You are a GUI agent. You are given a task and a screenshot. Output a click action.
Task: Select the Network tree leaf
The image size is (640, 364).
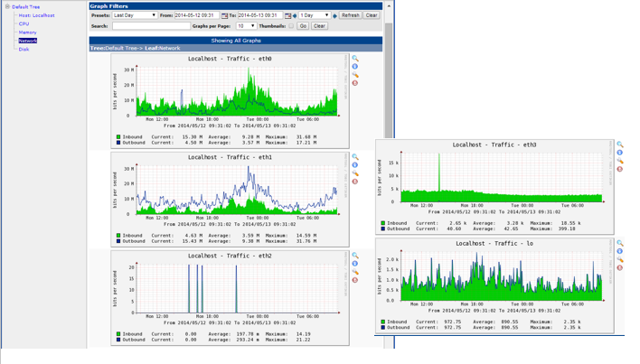(28, 41)
